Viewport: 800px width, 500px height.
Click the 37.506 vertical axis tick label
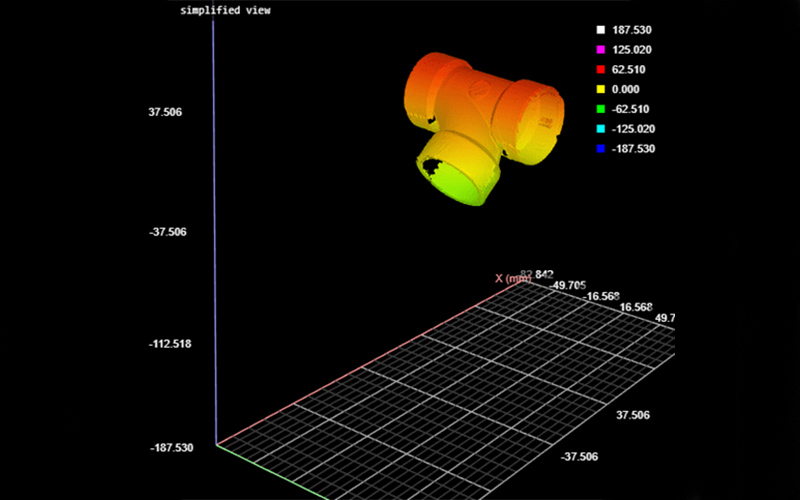[165, 113]
